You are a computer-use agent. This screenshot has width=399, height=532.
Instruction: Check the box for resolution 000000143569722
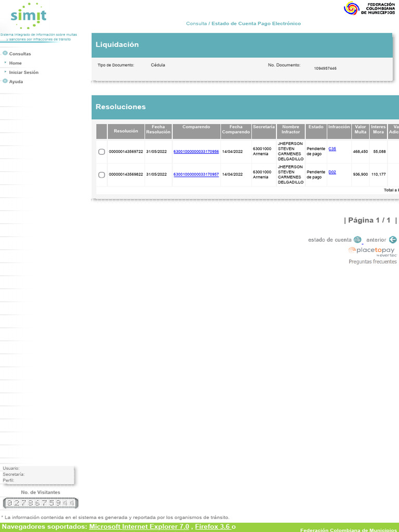pos(101,152)
